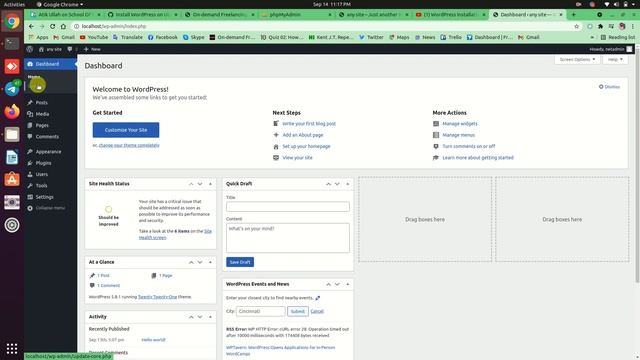640x360 pixels.
Task: Open 'Turn comments on or off' link
Action: tap(469, 146)
